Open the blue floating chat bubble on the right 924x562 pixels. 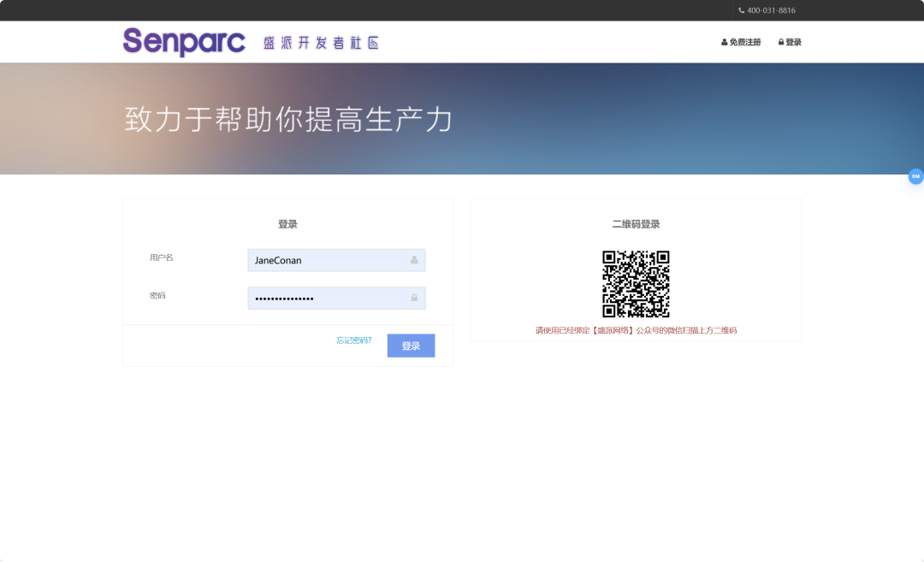click(x=915, y=176)
